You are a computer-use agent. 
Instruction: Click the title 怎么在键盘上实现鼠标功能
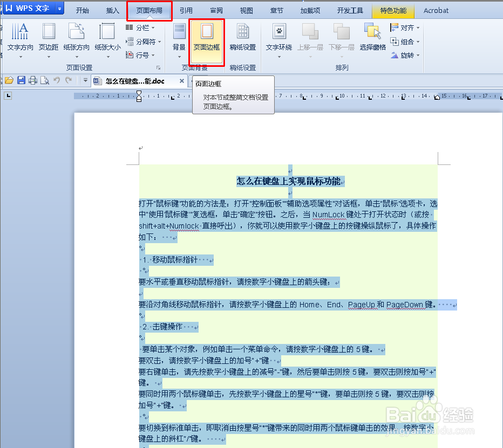288,181
